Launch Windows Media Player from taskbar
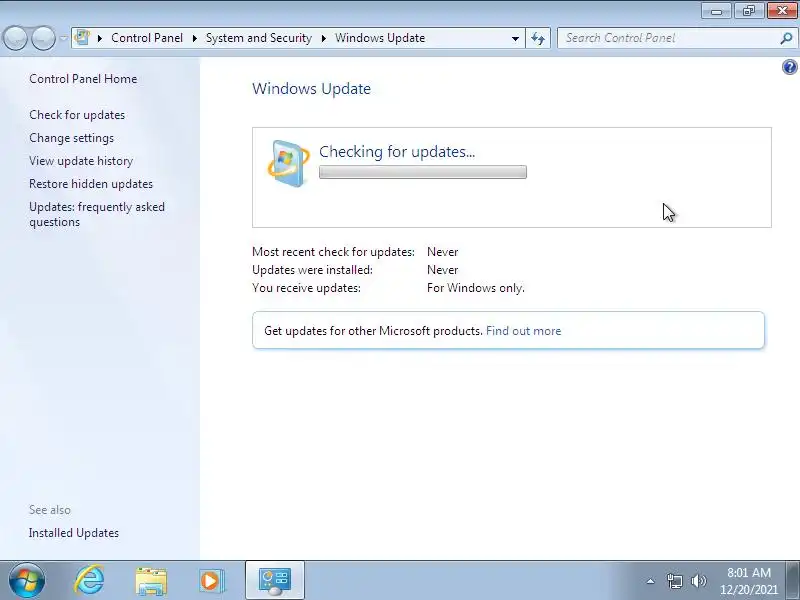Viewport: 800px width, 600px height. (x=211, y=581)
